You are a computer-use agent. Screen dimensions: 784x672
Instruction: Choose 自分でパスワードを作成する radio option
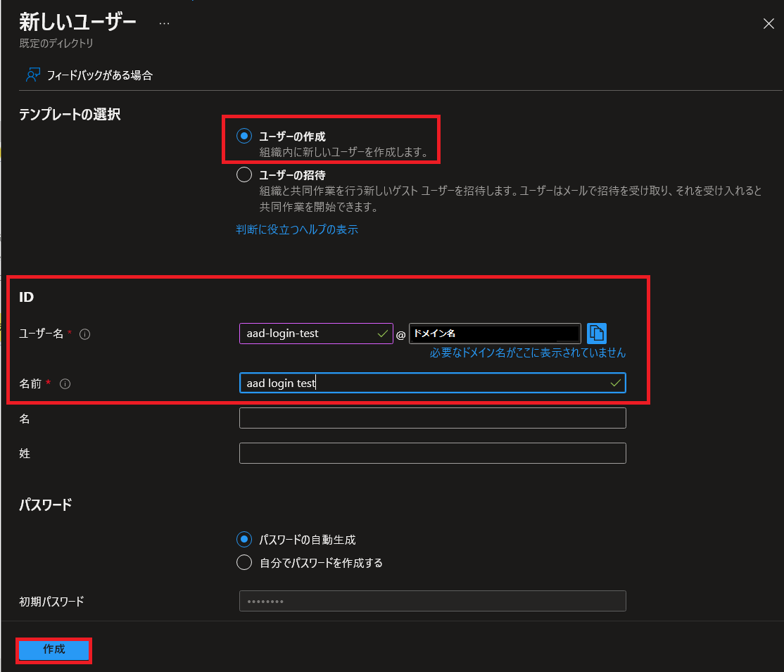[244, 562]
